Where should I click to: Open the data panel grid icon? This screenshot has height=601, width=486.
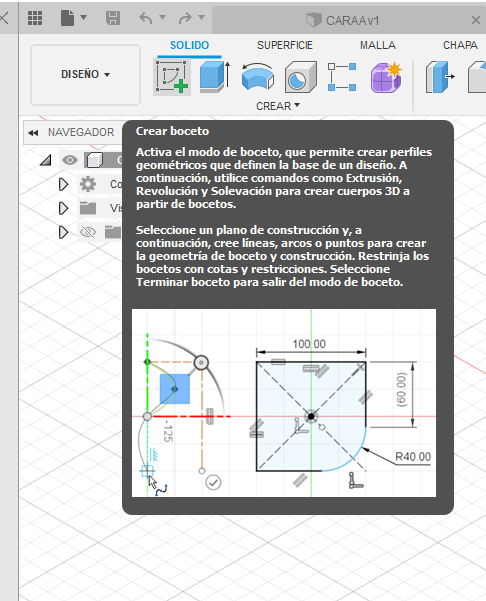pyautogui.click(x=35, y=18)
